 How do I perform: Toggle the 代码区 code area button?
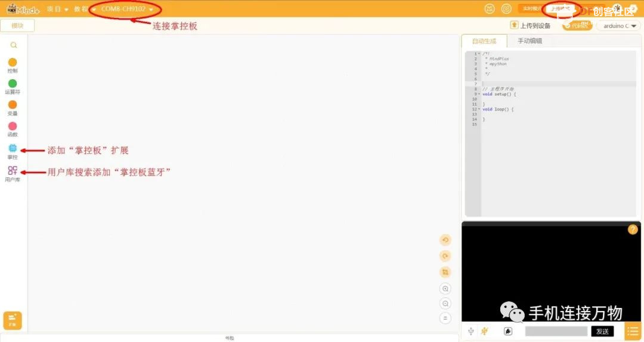click(x=577, y=26)
